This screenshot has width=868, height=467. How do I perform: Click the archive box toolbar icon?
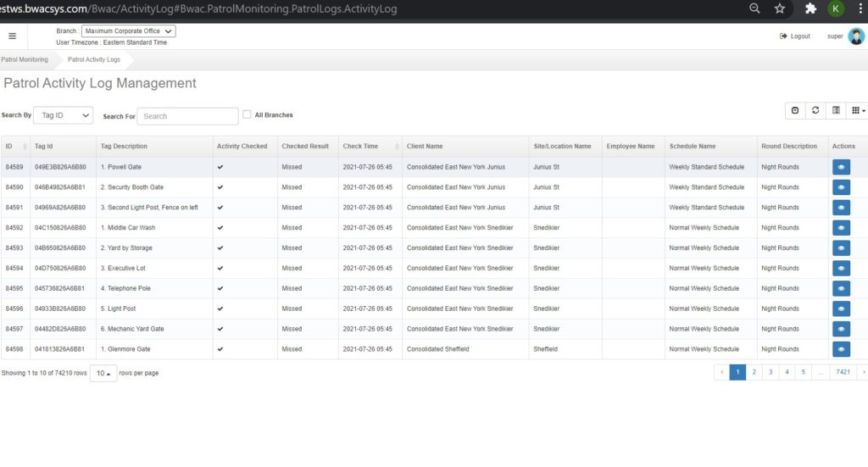[x=795, y=111]
